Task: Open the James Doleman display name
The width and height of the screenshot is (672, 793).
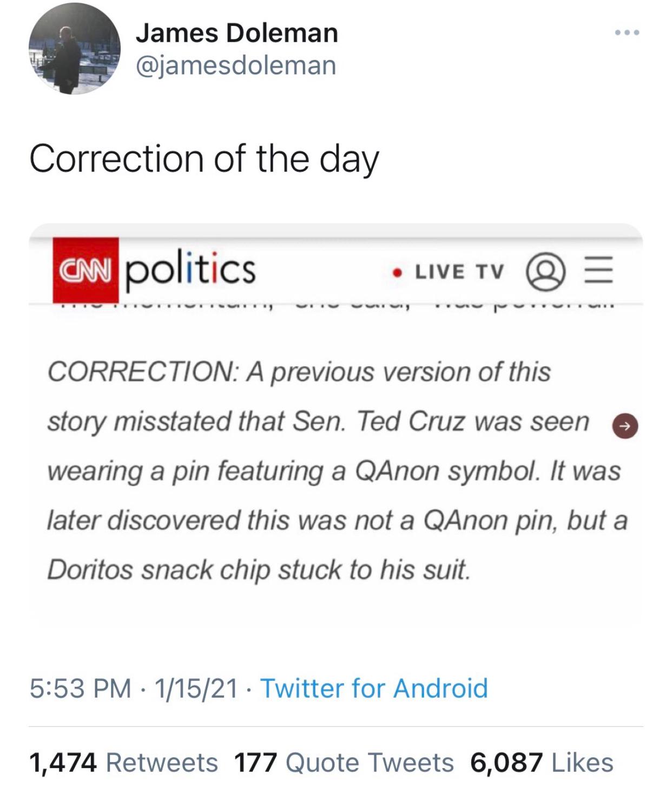Action: pos(236,32)
